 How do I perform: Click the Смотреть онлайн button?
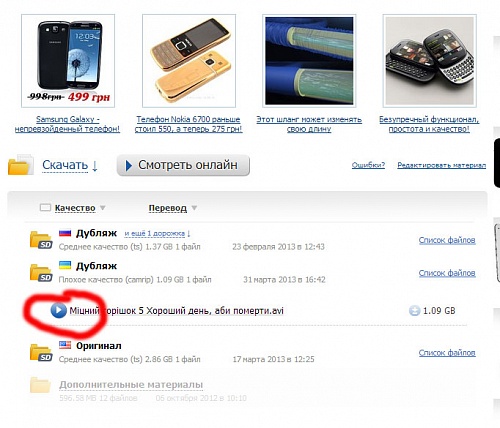pyautogui.click(x=183, y=165)
